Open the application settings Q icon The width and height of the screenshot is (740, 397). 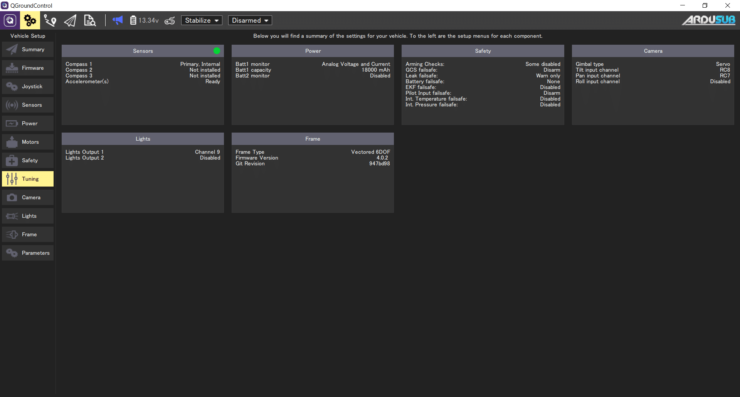[10, 20]
